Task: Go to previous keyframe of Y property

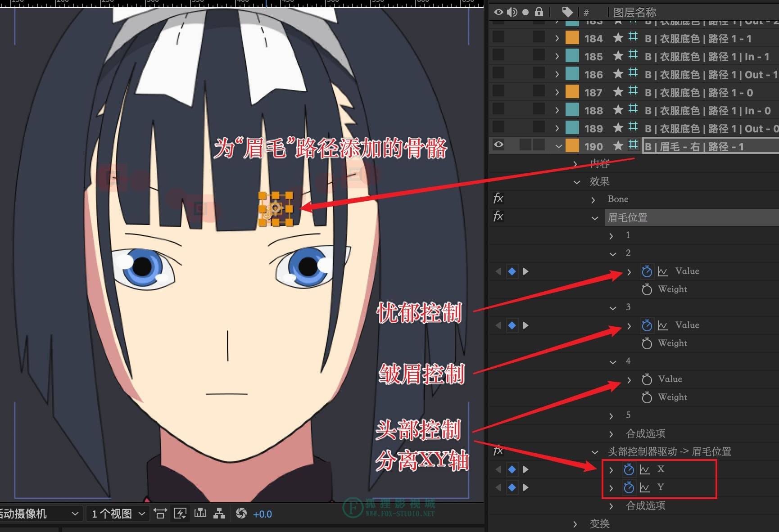Action: [x=498, y=487]
